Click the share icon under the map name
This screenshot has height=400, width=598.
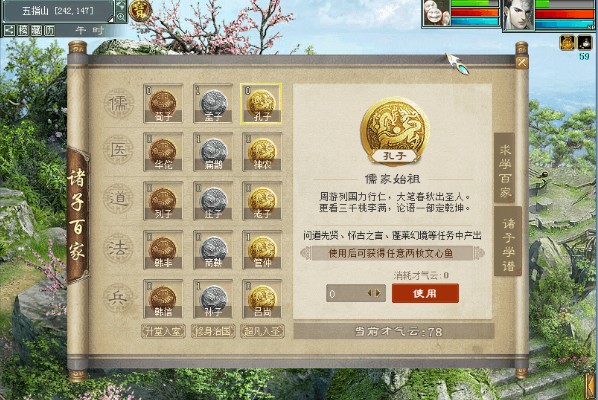click(x=10, y=31)
